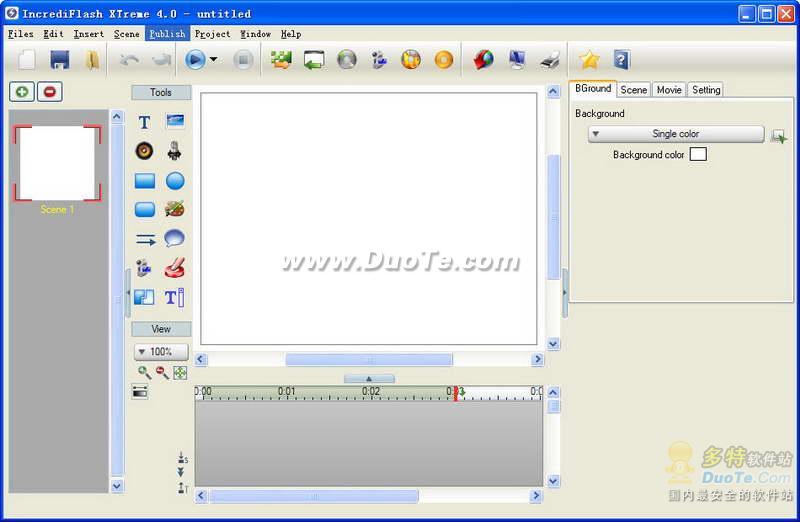Click the Background color swatch

(698, 154)
